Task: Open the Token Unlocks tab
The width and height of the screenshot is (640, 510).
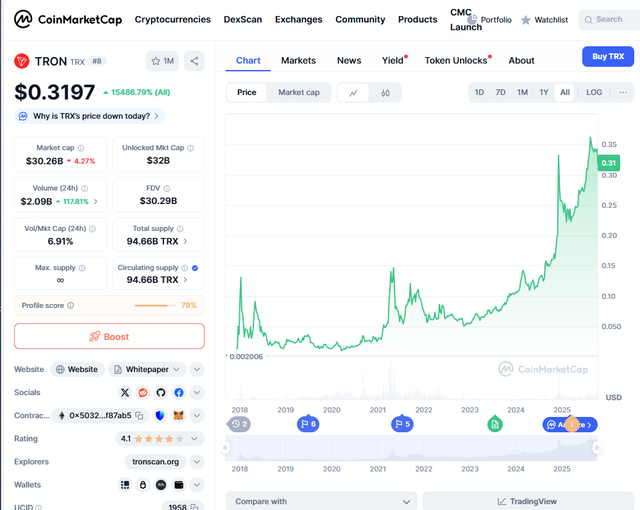Action: pyautogui.click(x=457, y=60)
